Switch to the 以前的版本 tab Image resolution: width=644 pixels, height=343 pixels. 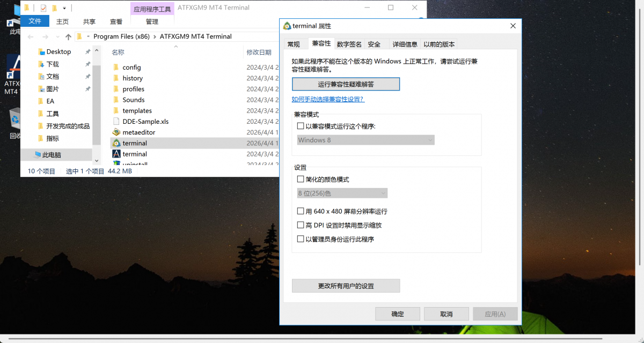439,44
